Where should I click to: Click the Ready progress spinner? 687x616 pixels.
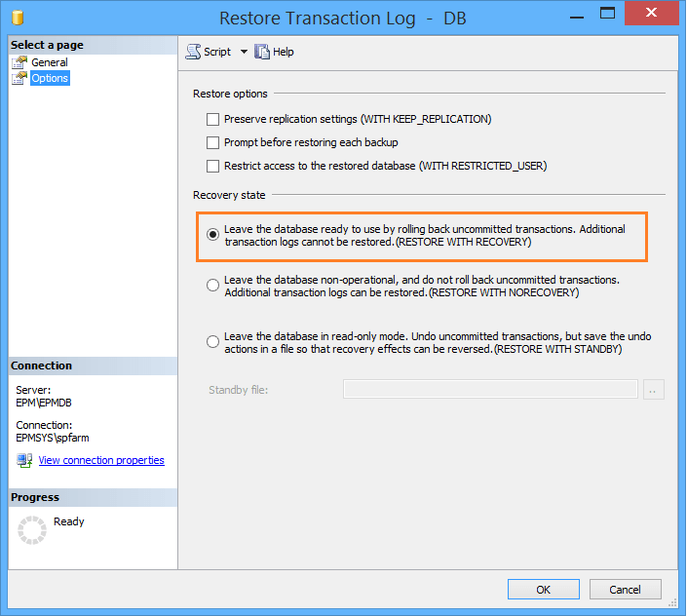coord(32,530)
